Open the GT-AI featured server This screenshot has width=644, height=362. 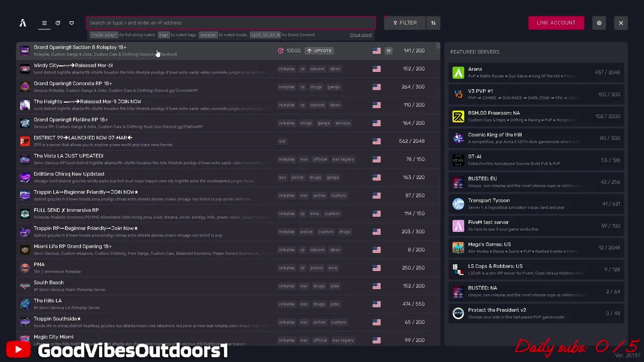coord(536,160)
